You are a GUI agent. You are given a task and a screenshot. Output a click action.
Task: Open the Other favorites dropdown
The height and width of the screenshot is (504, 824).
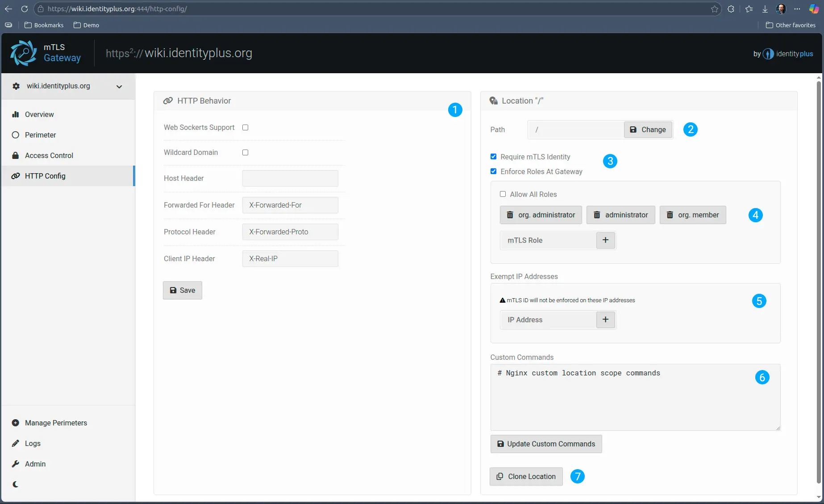[x=791, y=25]
